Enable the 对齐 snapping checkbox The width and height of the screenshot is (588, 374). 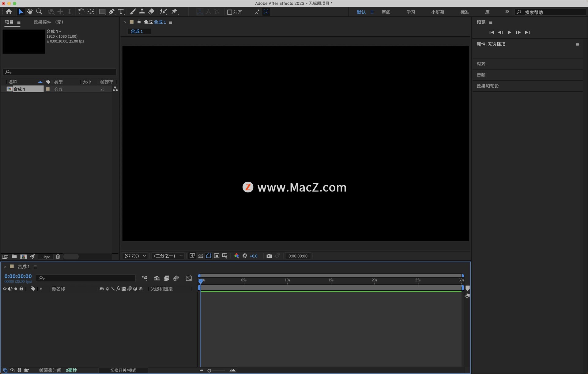(x=229, y=12)
